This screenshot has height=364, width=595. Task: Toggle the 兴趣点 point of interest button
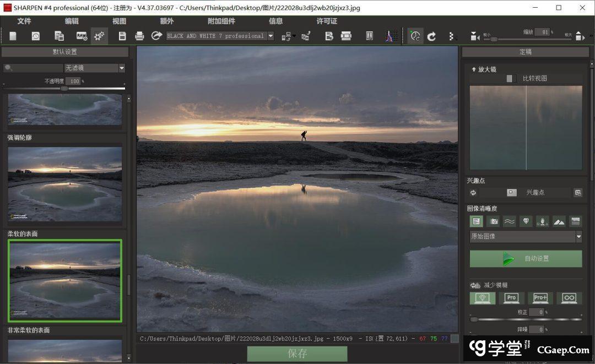[512, 193]
